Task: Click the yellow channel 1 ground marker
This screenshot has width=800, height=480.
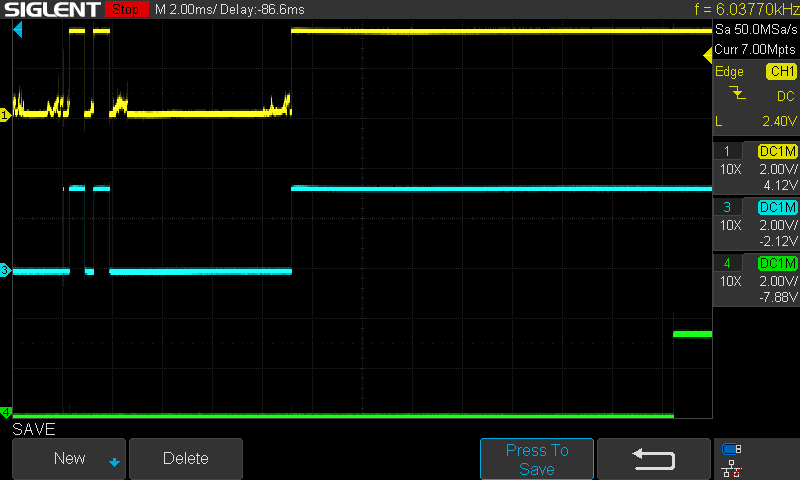Action: pyautogui.click(x=5, y=115)
